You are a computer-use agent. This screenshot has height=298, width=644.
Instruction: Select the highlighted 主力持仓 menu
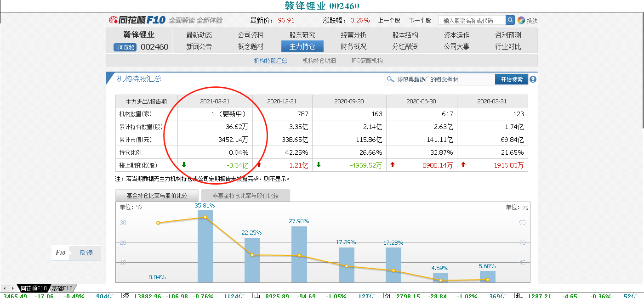coord(302,46)
